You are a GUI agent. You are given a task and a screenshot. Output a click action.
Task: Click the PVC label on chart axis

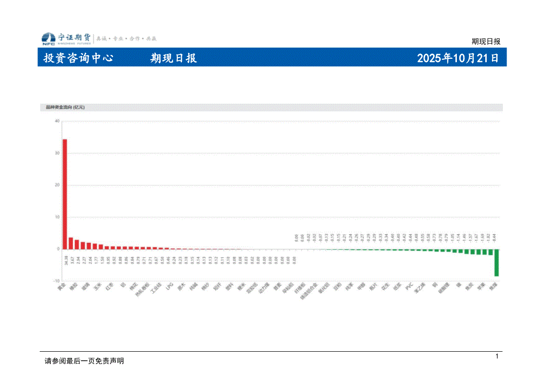(x=409, y=286)
